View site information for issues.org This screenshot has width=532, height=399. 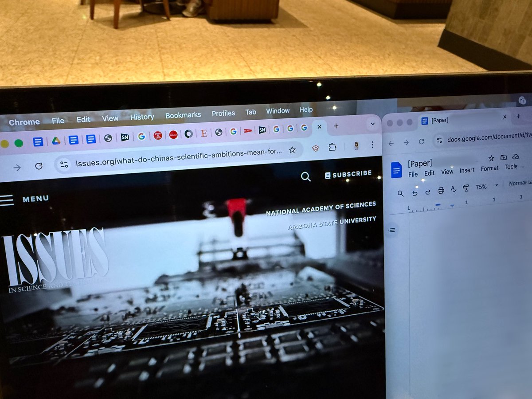click(64, 164)
